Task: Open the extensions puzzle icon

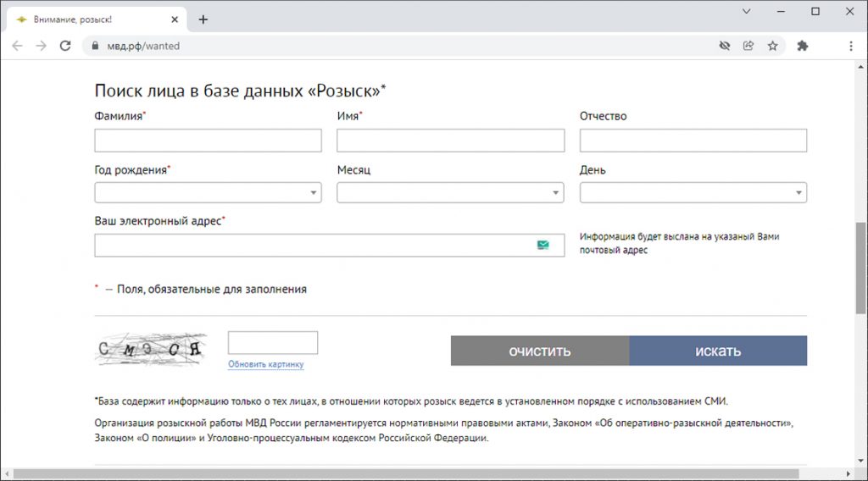Action: tap(803, 46)
